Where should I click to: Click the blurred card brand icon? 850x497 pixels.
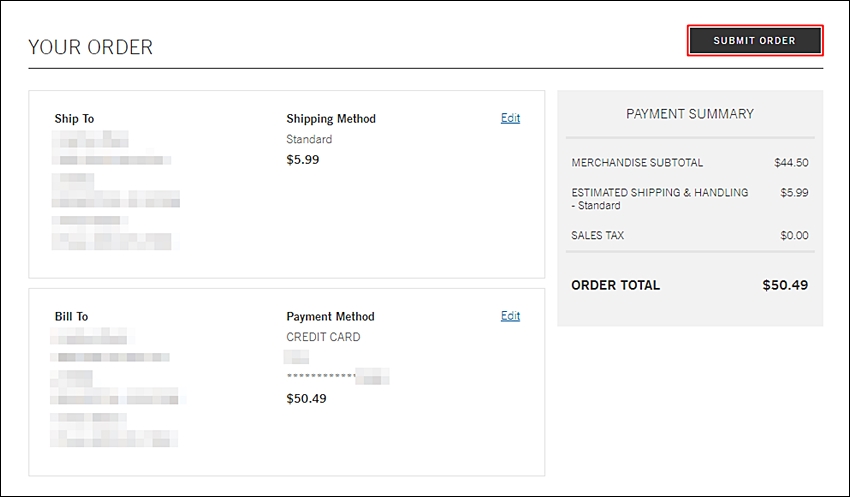(x=297, y=357)
